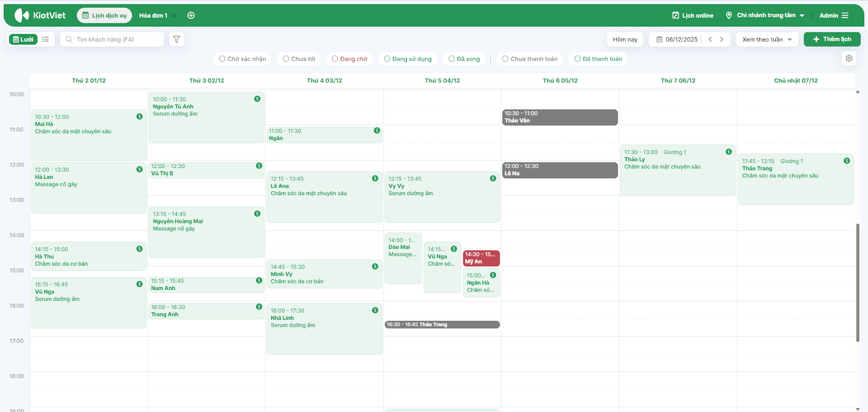The width and height of the screenshot is (868, 412).
Task: Switch to Lưới grid view
Action: click(23, 40)
